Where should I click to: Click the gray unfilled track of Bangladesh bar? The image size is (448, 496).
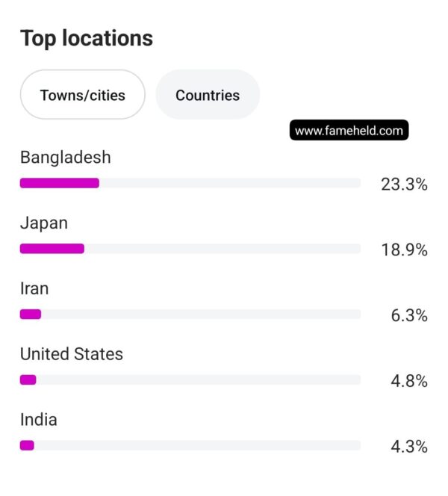[x=230, y=183]
